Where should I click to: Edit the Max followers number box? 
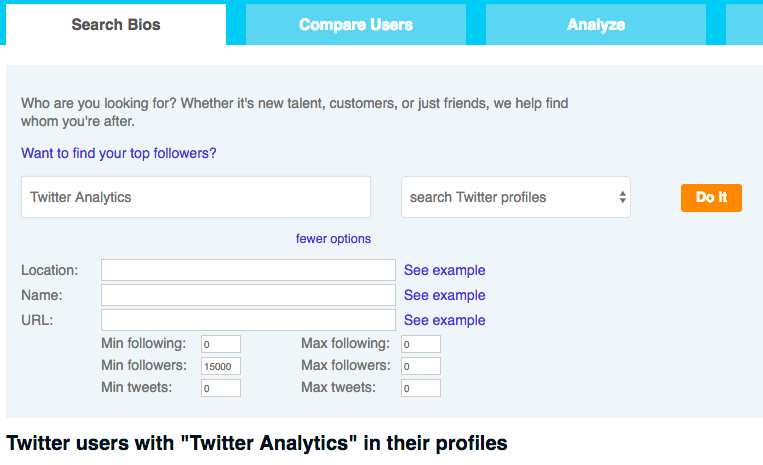click(x=420, y=366)
